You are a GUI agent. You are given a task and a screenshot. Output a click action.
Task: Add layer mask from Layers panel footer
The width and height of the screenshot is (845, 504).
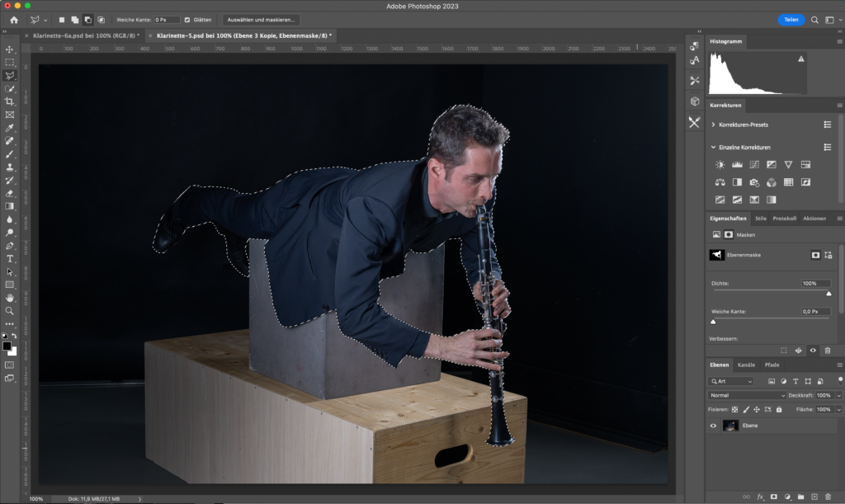[x=774, y=497]
